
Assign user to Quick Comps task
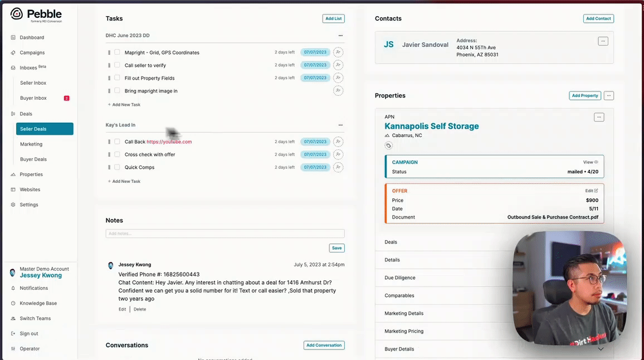[x=338, y=167]
